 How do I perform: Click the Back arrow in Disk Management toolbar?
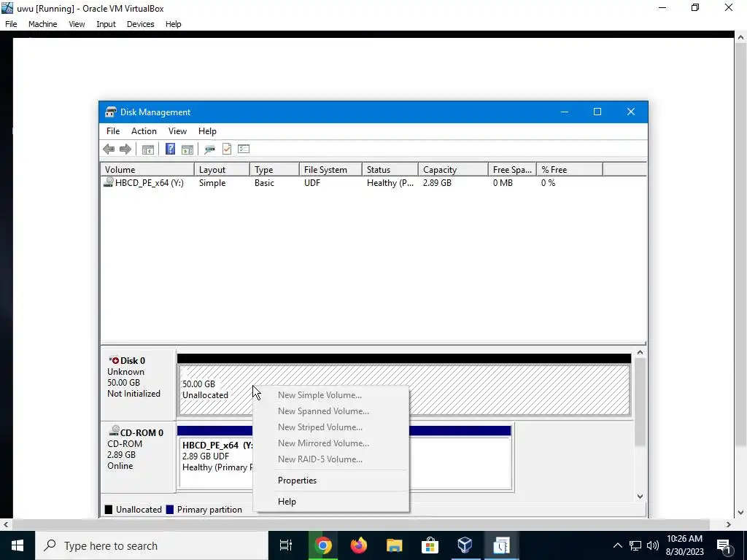click(109, 149)
